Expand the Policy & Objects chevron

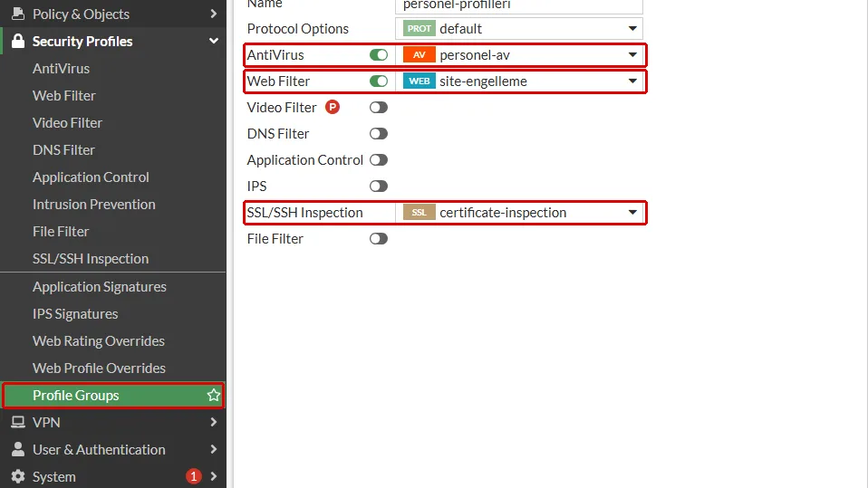(214, 14)
